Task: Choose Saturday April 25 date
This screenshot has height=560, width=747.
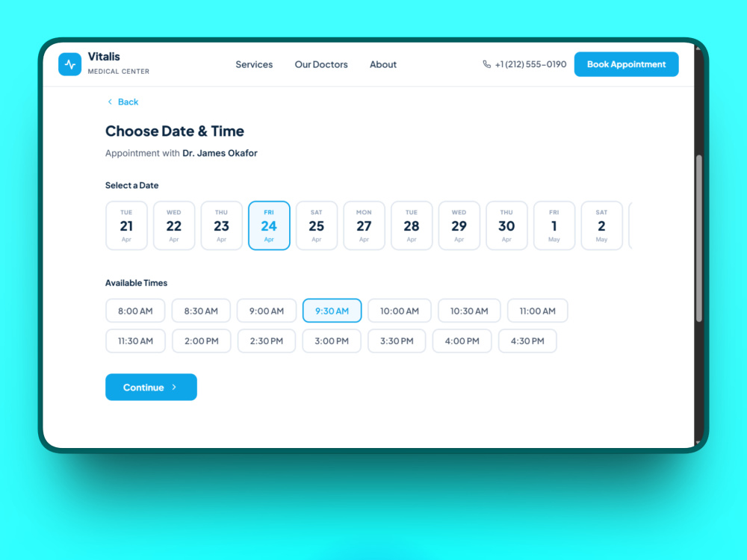Action: 316,225
